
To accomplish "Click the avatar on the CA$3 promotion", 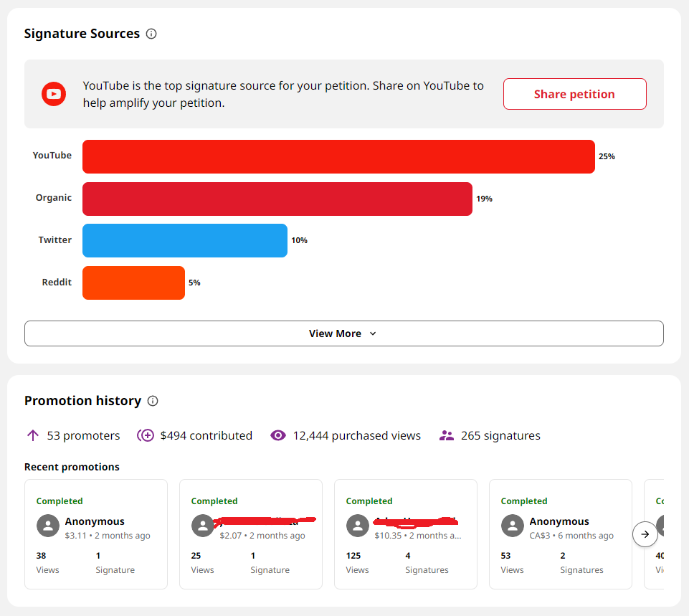I will pos(513,526).
